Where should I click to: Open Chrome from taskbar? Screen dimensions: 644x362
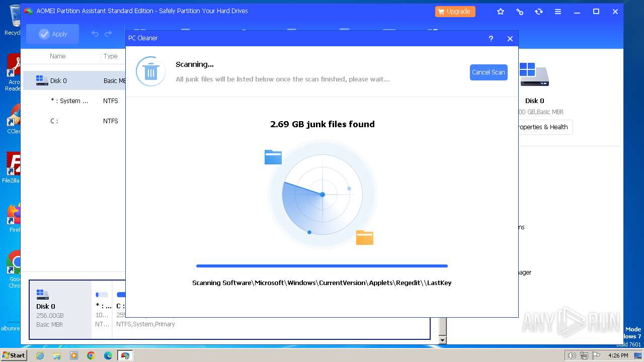coord(91,355)
